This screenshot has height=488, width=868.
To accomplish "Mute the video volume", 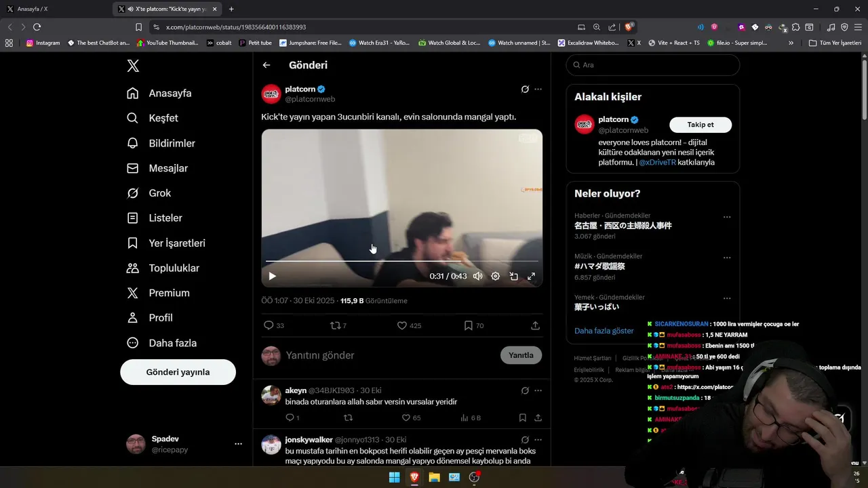I will click(477, 276).
